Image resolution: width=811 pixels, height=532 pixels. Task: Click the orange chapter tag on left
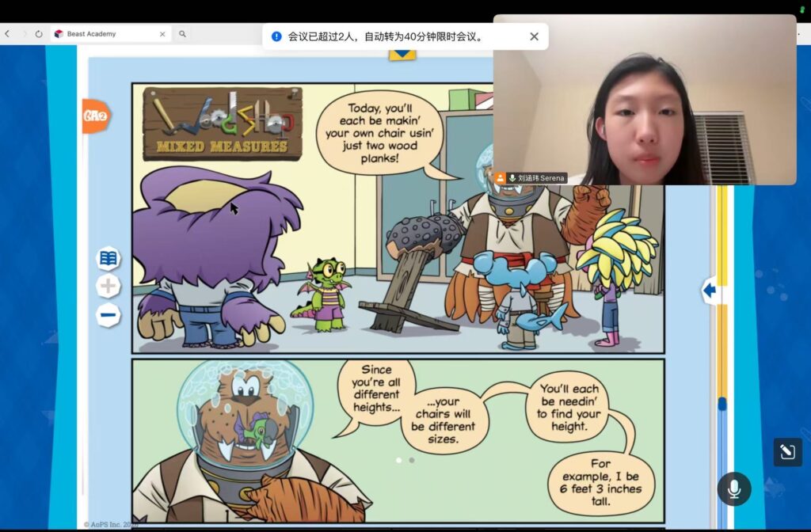pos(94,116)
